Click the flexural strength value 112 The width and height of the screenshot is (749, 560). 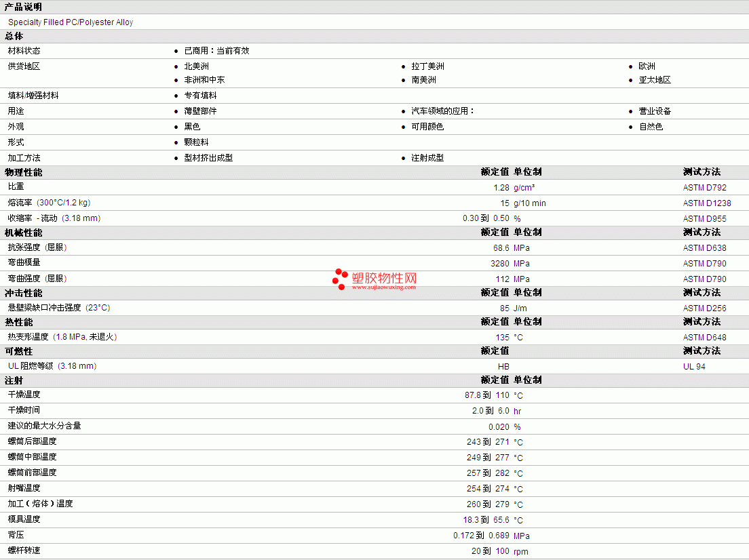(x=503, y=279)
